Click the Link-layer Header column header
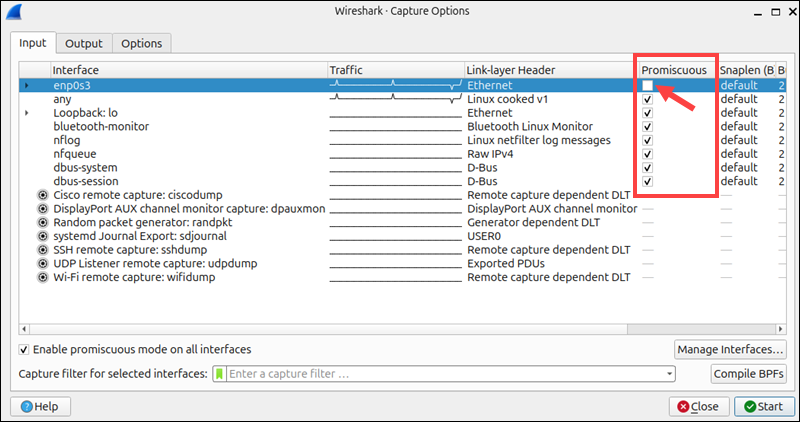800x422 pixels. click(x=551, y=70)
